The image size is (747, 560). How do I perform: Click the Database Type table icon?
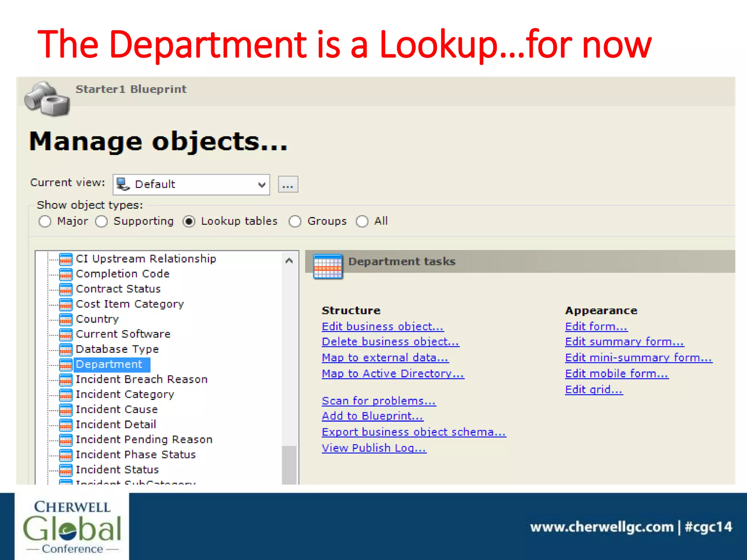click(x=66, y=349)
